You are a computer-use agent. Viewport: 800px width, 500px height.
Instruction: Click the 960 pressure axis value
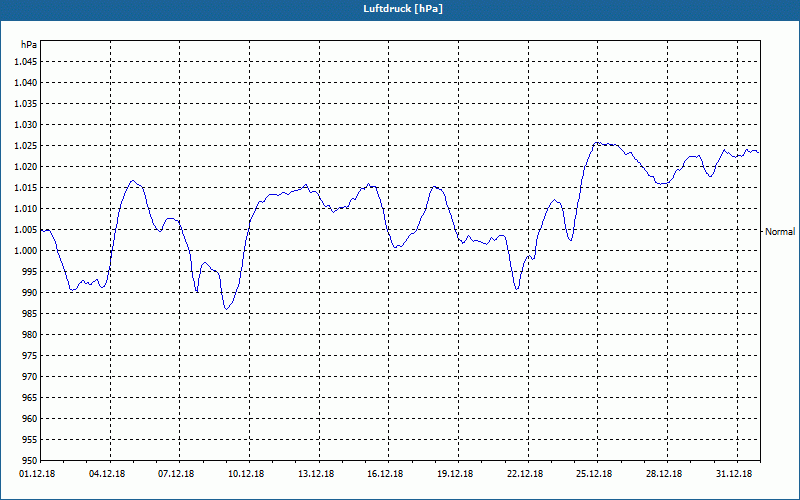(30, 419)
